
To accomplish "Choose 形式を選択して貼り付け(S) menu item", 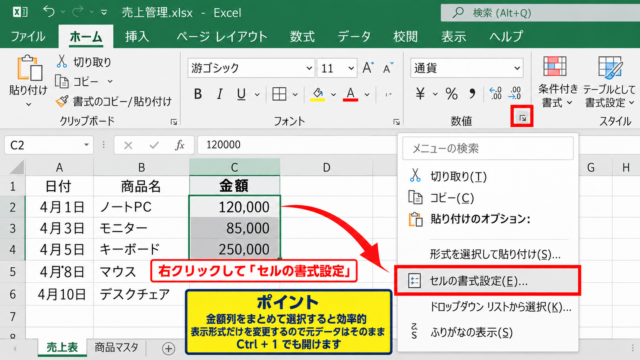I will click(x=488, y=254).
